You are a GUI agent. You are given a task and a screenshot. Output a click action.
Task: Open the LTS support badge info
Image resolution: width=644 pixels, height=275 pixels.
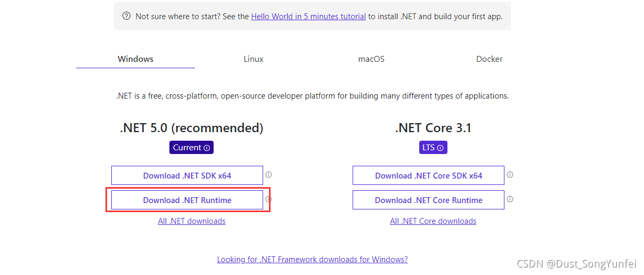coord(433,148)
